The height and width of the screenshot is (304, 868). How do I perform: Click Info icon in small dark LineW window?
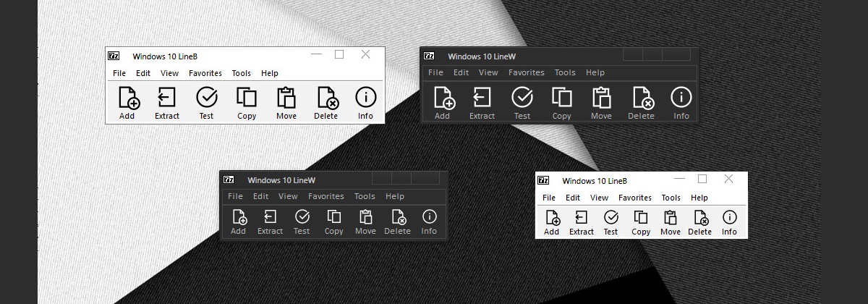430,216
